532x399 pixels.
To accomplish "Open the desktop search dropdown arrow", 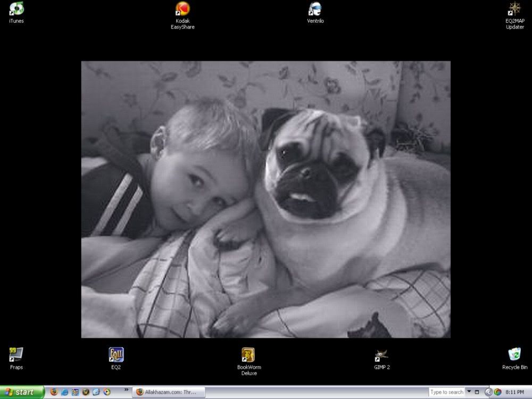I will coord(469,392).
